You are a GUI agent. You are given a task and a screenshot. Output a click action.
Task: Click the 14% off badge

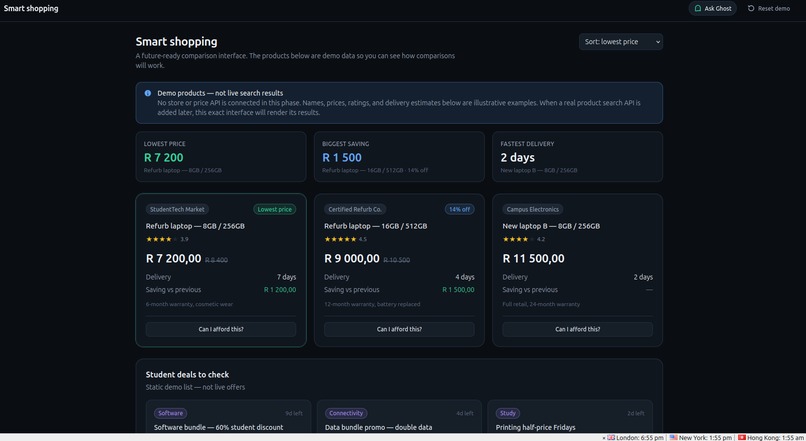pyautogui.click(x=459, y=209)
